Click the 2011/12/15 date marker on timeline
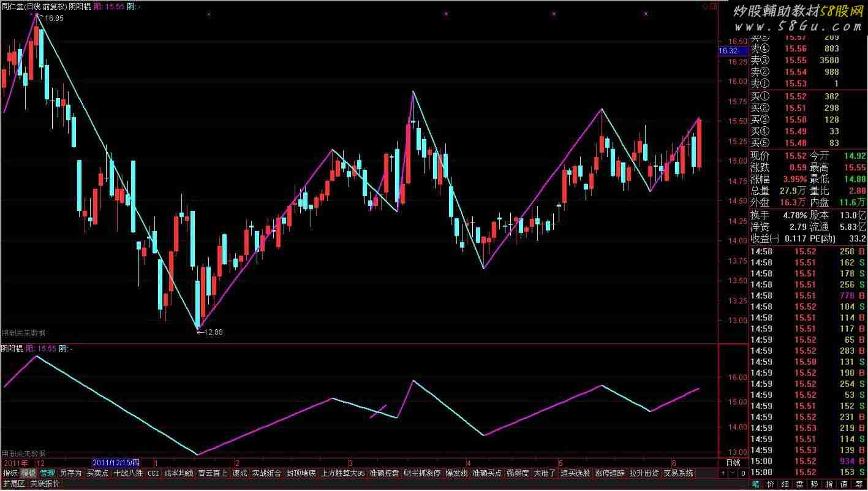The height and width of the screenshot is (491, 868). click(116, 463)
